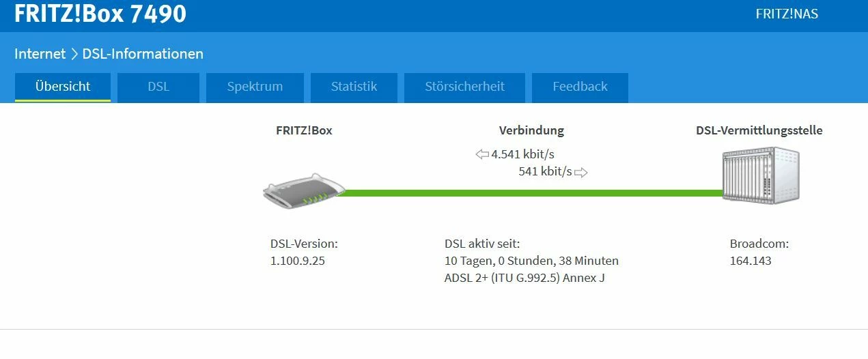Click the DSL-Version number 1.100.9.25
The height and width of the screenshot is (359, 868).
(x=298, y=261)
